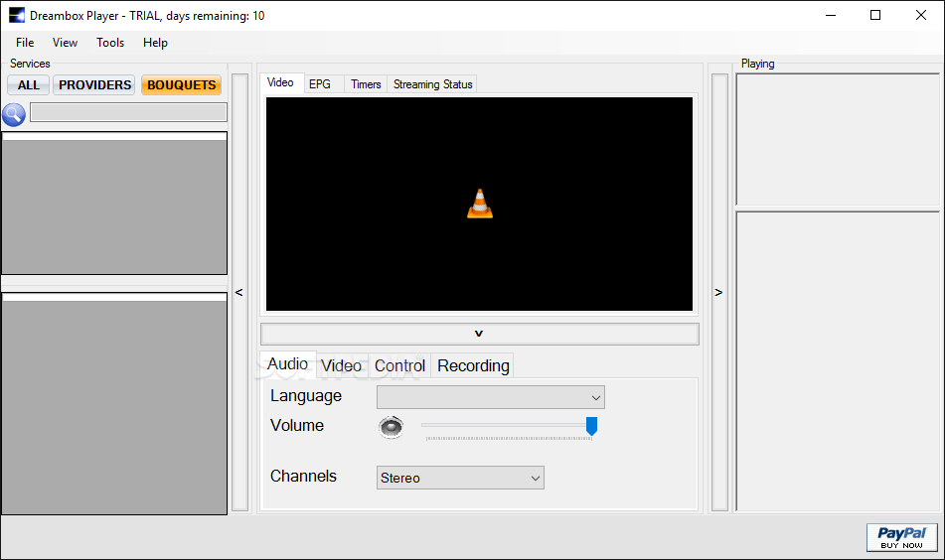This screenshot has height=560, width=945.
Task: Click the PayPal Buy Now button
Action: tap(901, 537)
